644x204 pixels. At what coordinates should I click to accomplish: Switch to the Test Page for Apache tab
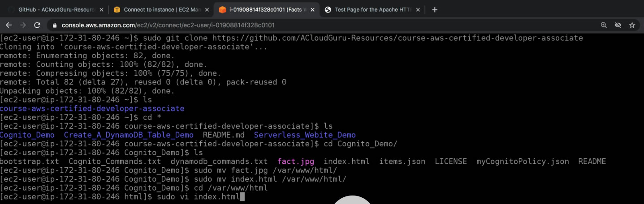[x=372, y=10]
